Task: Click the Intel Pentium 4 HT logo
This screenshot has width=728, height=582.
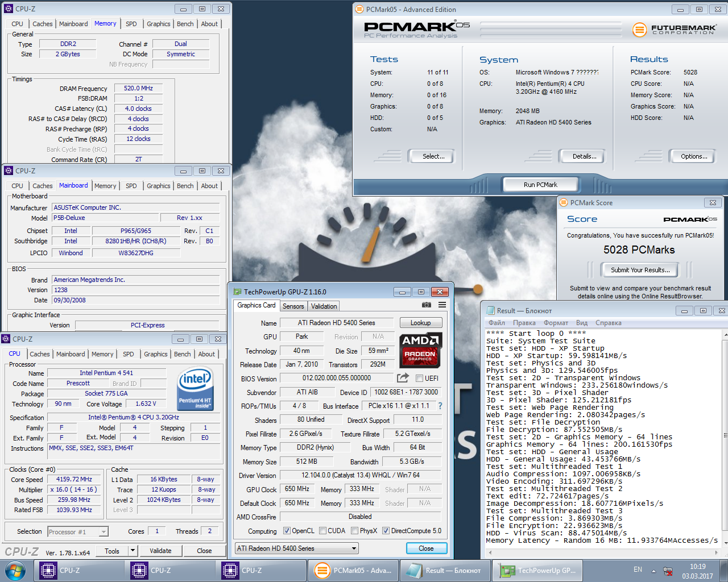Action: (x=196, y=388)
